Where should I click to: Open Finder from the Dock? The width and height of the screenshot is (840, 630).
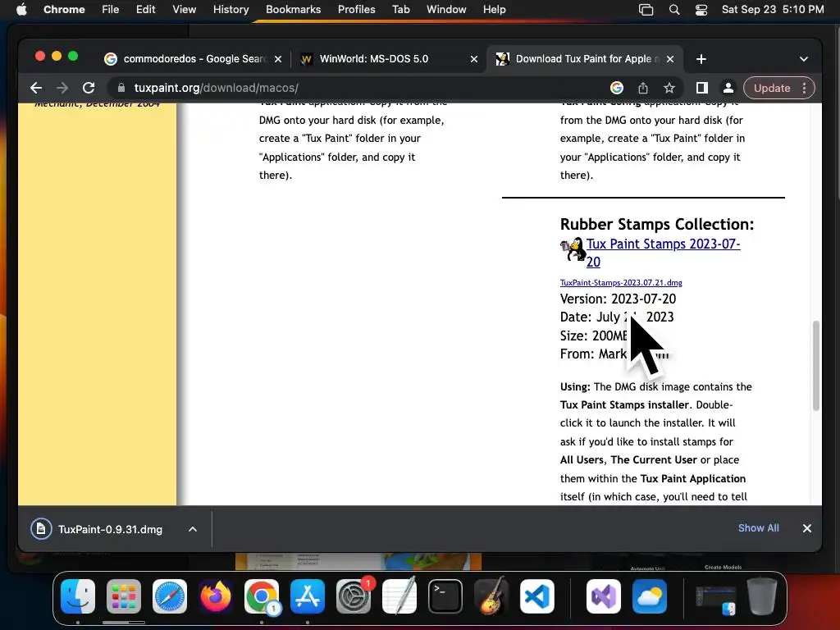click(x=78, y=596)
